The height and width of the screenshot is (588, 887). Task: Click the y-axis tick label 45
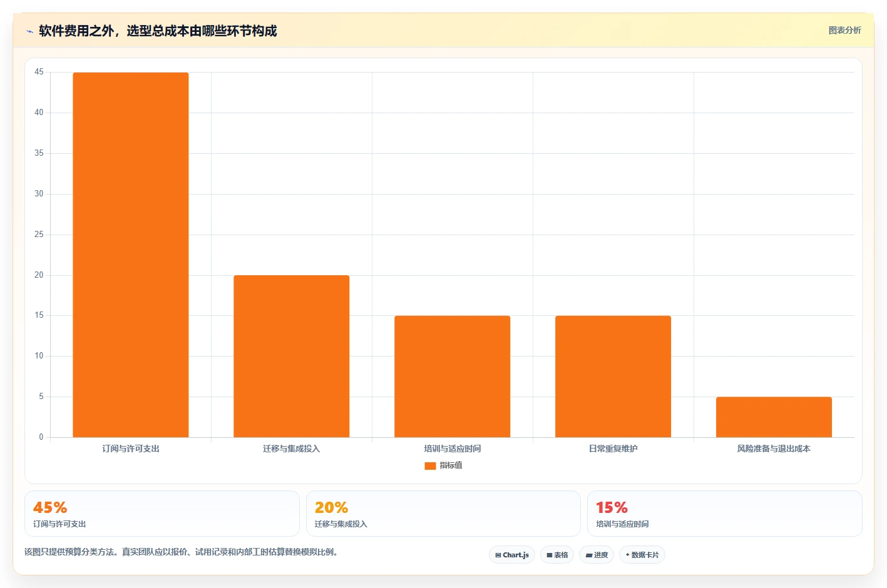[39, 72]
